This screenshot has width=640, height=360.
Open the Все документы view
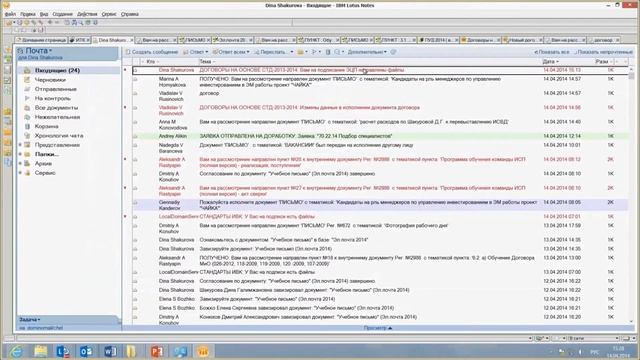pos(56,108)
